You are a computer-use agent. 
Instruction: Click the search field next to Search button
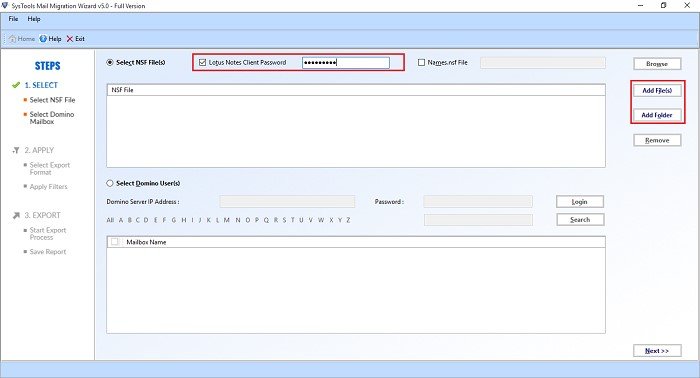tap(478, 220)
